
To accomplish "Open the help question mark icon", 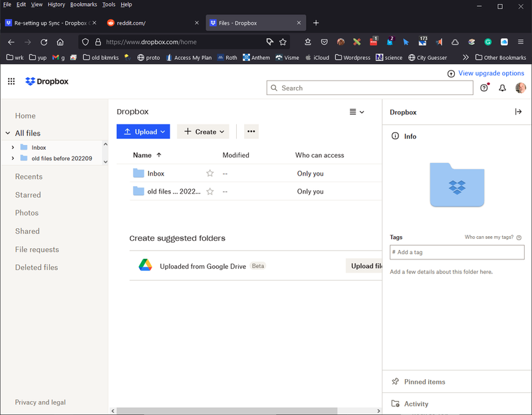I will tap(485, 88).
